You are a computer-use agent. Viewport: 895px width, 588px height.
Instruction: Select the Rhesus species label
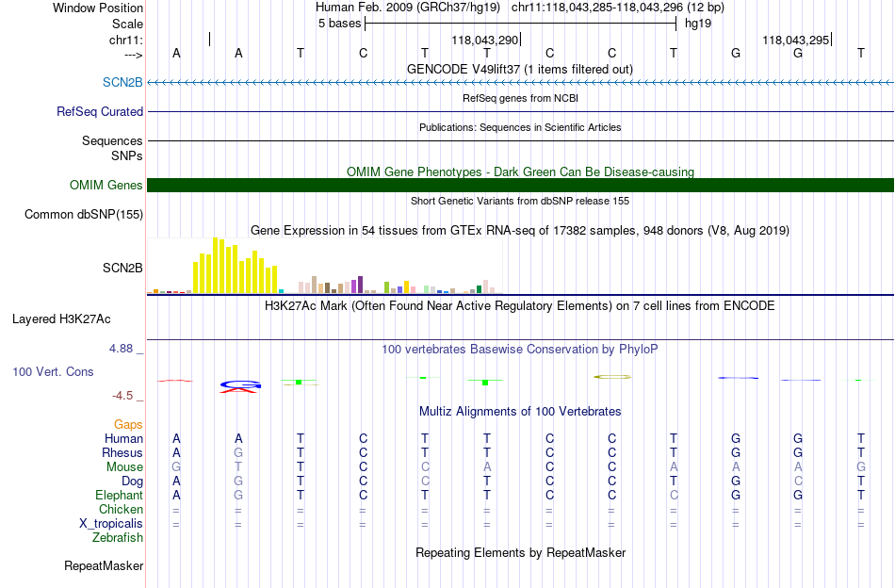122,452
